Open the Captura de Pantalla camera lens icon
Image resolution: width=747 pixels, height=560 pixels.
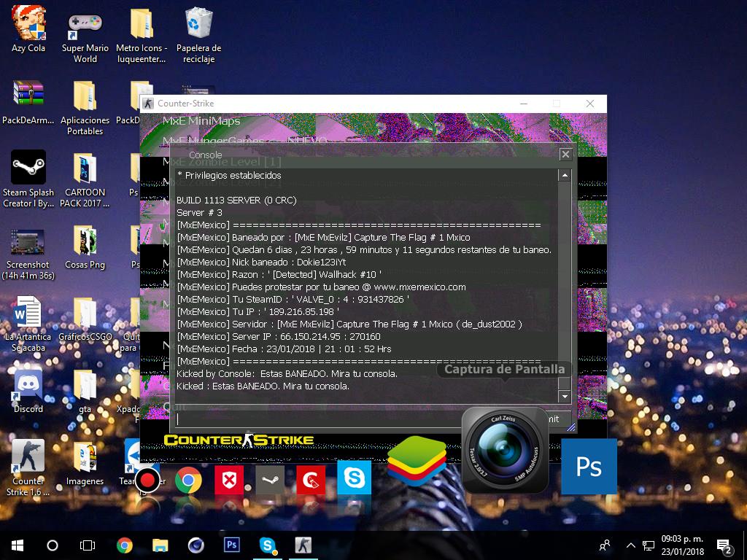coord(504,450)
